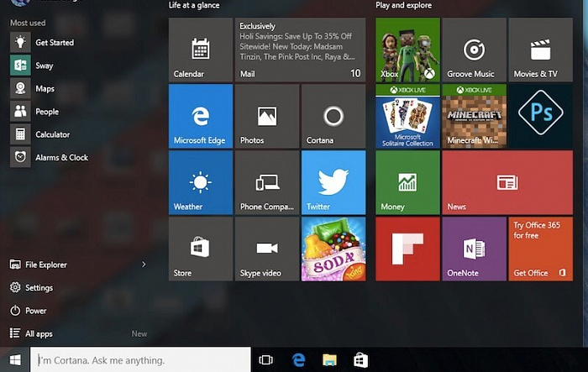Click the Try Office 365 Get Office tile
The width and height of the screenshot is (588, 372).
(540, 249)
